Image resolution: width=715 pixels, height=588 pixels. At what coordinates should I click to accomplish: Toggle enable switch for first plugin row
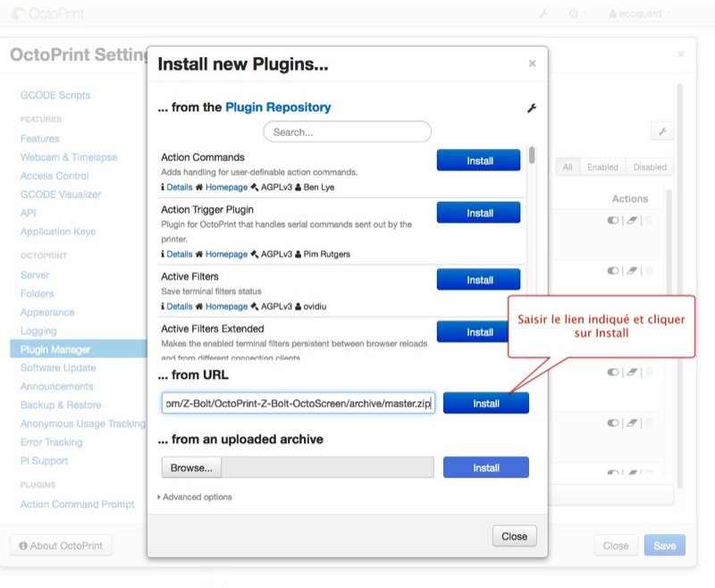pyautogui.click(x=613, y=220)
